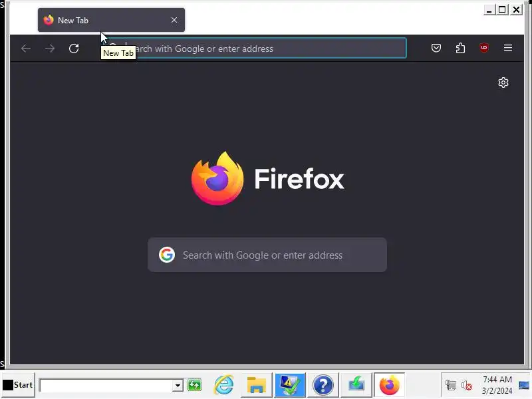Reload the current page
Image resolution: width=532 pixels, height=399 pixels.
pyautogui.click(x=74, y=49)
